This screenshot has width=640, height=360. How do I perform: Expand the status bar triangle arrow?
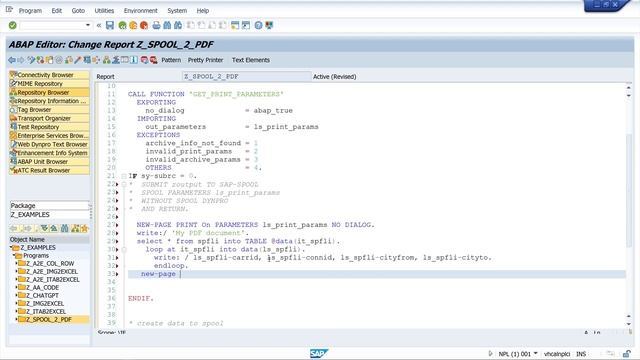[x=490, y=353]
